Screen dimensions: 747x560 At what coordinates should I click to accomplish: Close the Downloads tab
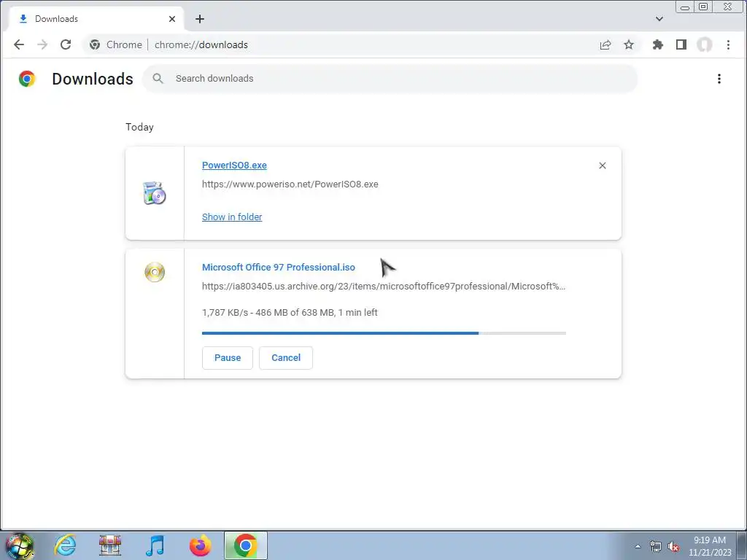(172, 19)
